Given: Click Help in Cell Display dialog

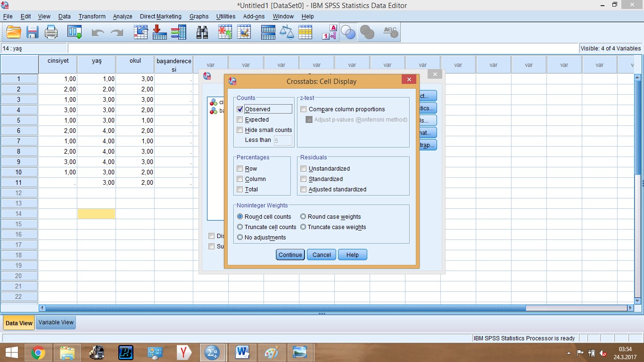Looking at the screenshot, I should click(353, 255).
